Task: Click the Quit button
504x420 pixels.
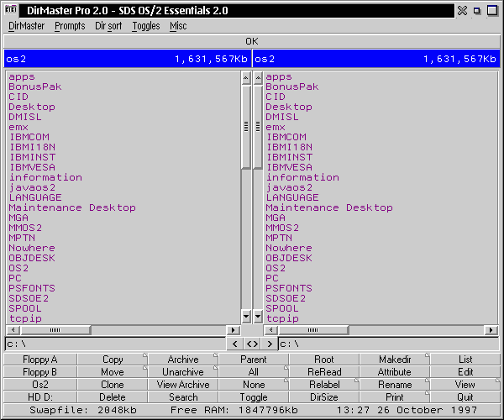Action: 465,396
